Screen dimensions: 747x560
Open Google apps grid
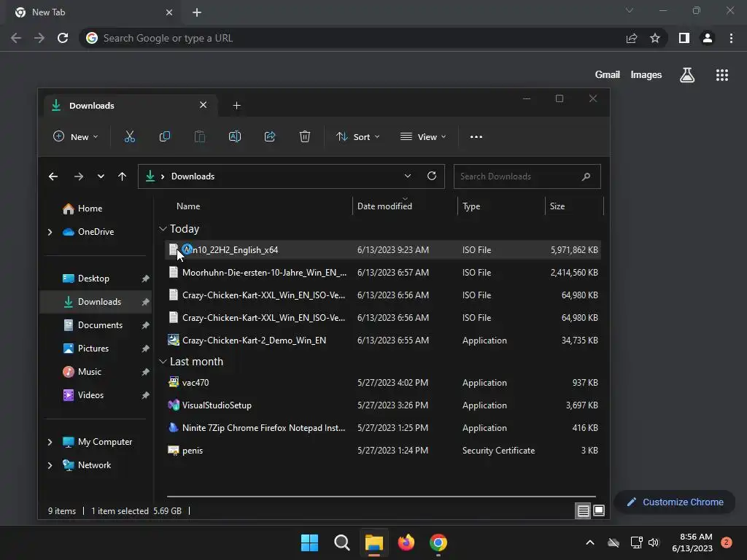tap(722, 75)
